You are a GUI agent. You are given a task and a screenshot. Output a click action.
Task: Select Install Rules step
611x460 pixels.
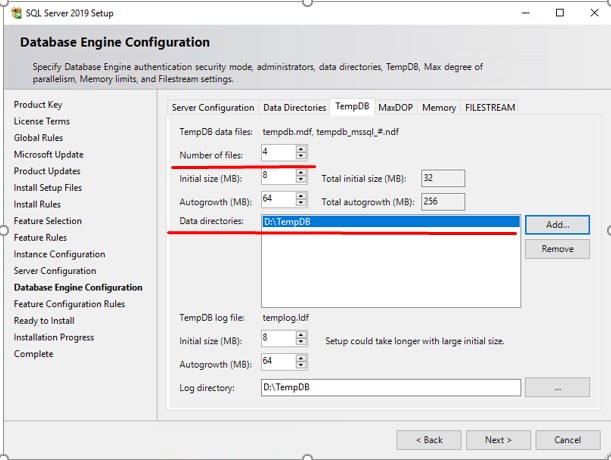pos(37,205)
